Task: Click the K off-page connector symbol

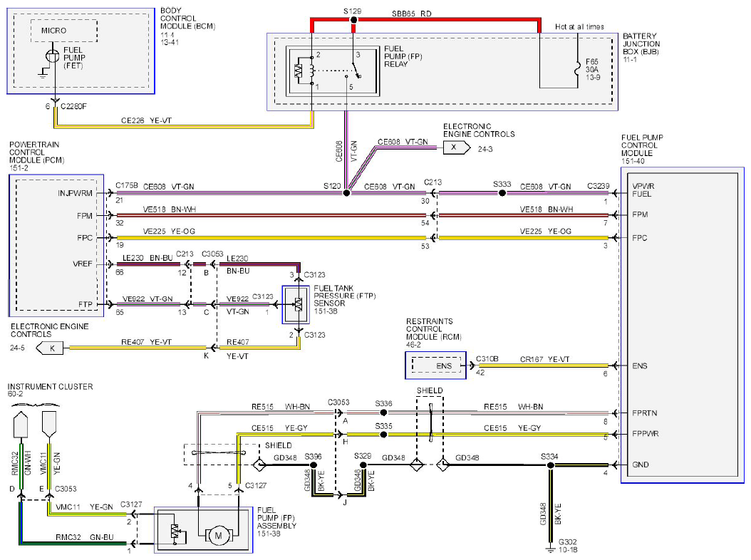Action: coord(50,348)
